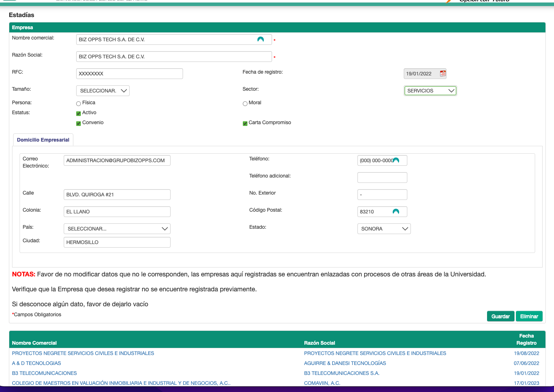
Task: Click the teal icon in Código Postal field
Action: click(x=396, y=212)
